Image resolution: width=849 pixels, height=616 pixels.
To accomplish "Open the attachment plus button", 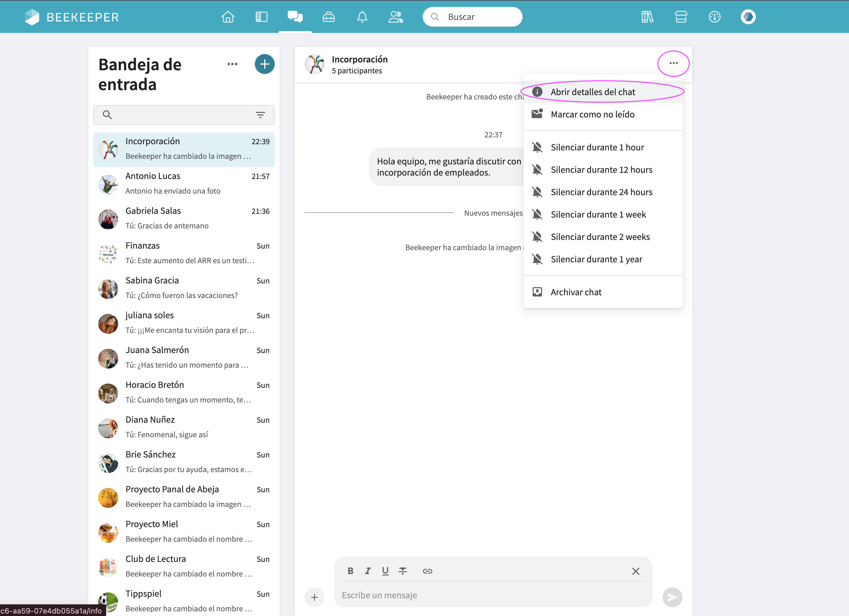I will point(314,597).
